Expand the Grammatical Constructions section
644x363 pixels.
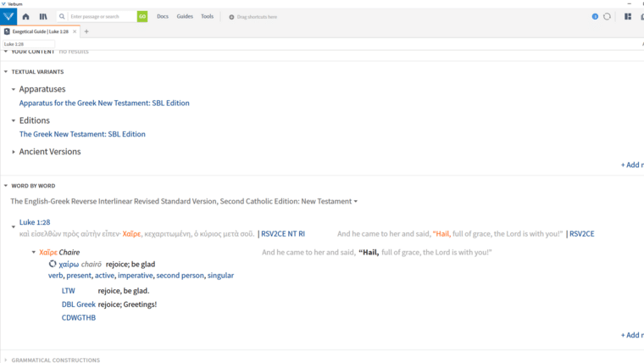[x=6, y=360]
